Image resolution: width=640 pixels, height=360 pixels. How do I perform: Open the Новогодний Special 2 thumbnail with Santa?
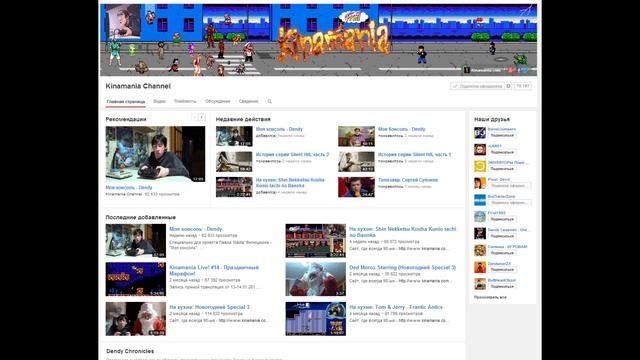[136, 319]
